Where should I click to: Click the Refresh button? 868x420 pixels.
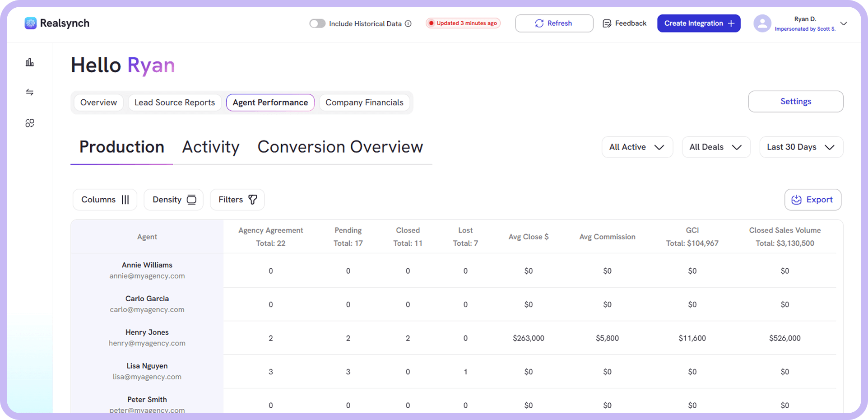(x=554, y=23)
